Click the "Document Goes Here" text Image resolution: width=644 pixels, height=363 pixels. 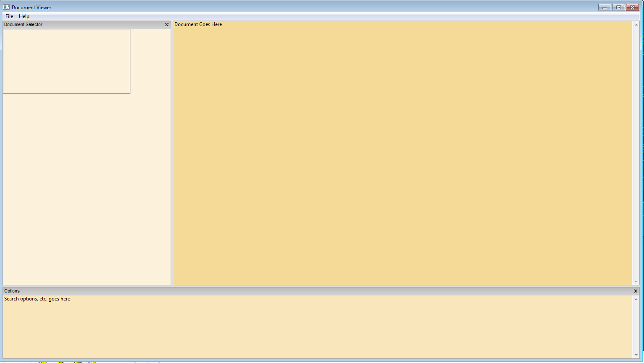(198, 24)
